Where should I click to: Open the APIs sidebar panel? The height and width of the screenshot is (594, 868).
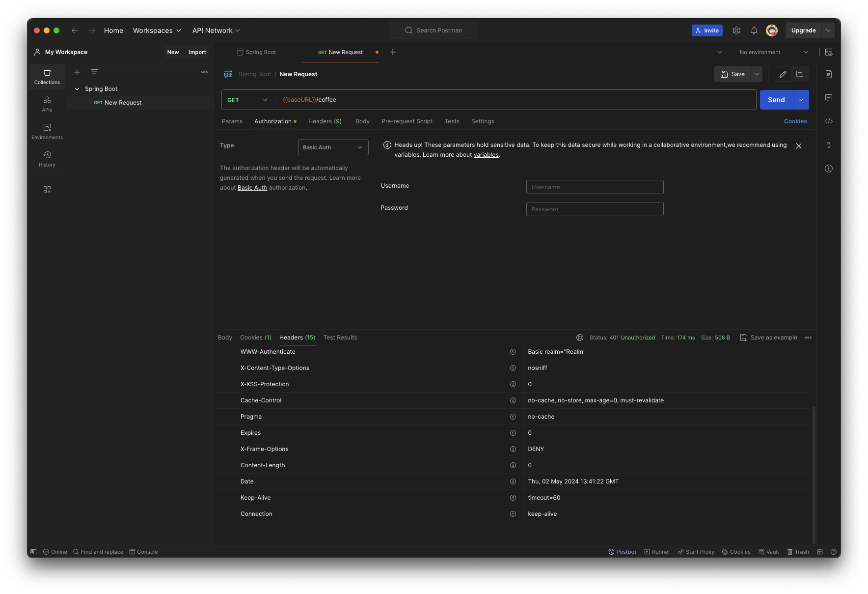(47, 104)
